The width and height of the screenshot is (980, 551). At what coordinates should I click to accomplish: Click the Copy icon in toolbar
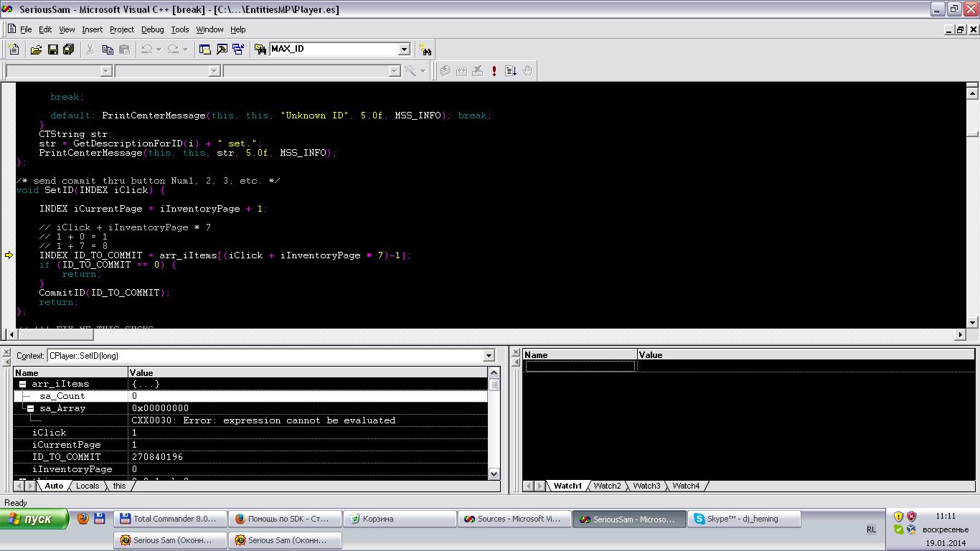(x=108, y=49)
